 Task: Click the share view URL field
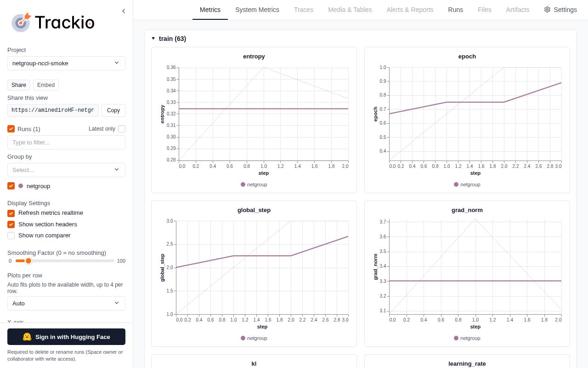coord(53,110)
